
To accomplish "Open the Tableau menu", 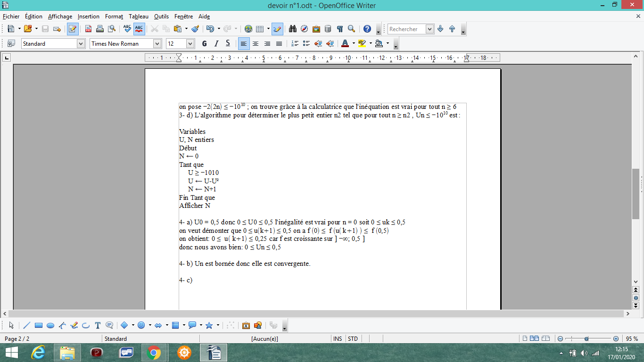I will [x=139, y=16].
